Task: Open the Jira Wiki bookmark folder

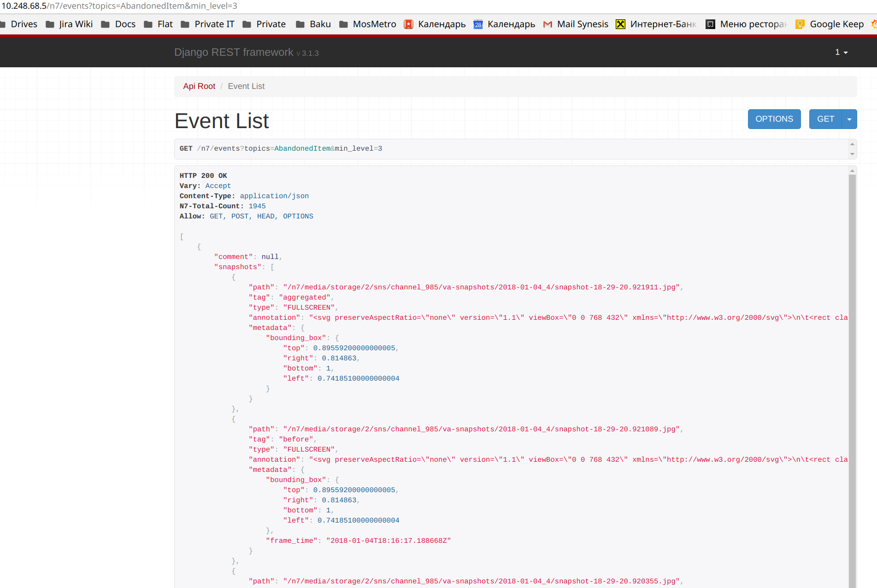Action: (x=69, y=24)
